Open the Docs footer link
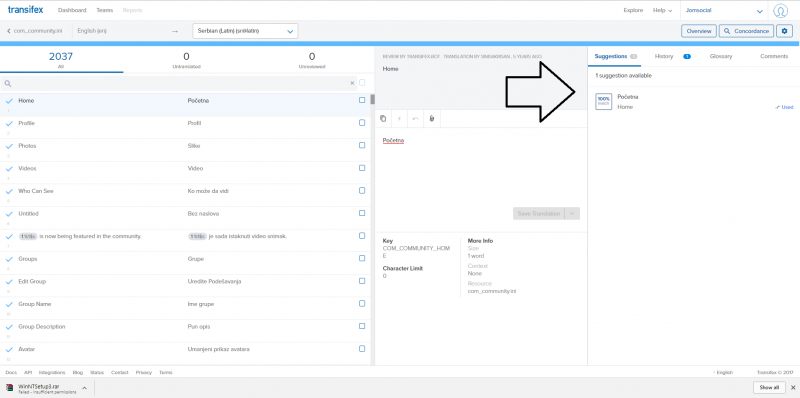The width and height of the screenshot is (800, 398). tap(11, 372)
